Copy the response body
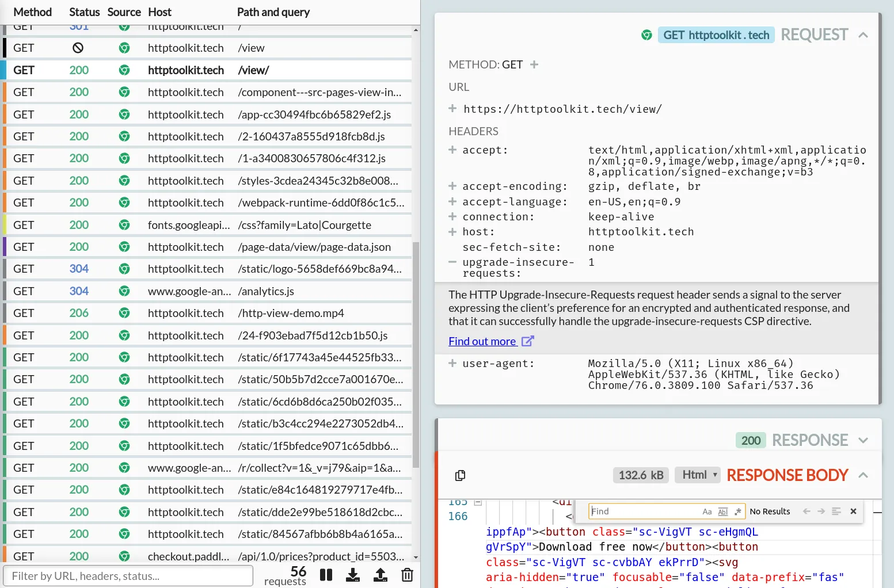The width and height of the screenshot is (894, 588). point(459,475)
